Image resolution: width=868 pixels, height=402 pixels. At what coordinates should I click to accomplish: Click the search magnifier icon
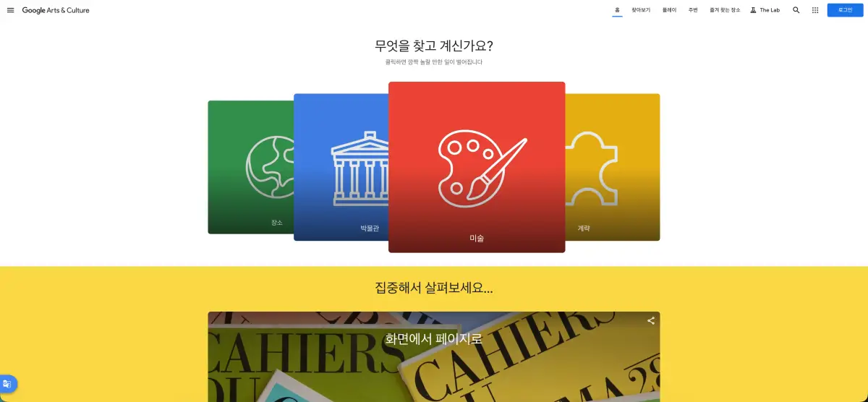click(x=796, y=10)
